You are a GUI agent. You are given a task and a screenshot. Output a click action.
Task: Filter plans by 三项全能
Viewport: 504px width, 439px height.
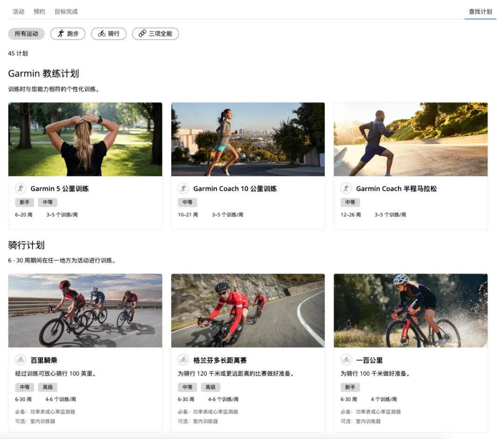click(155, 34)
